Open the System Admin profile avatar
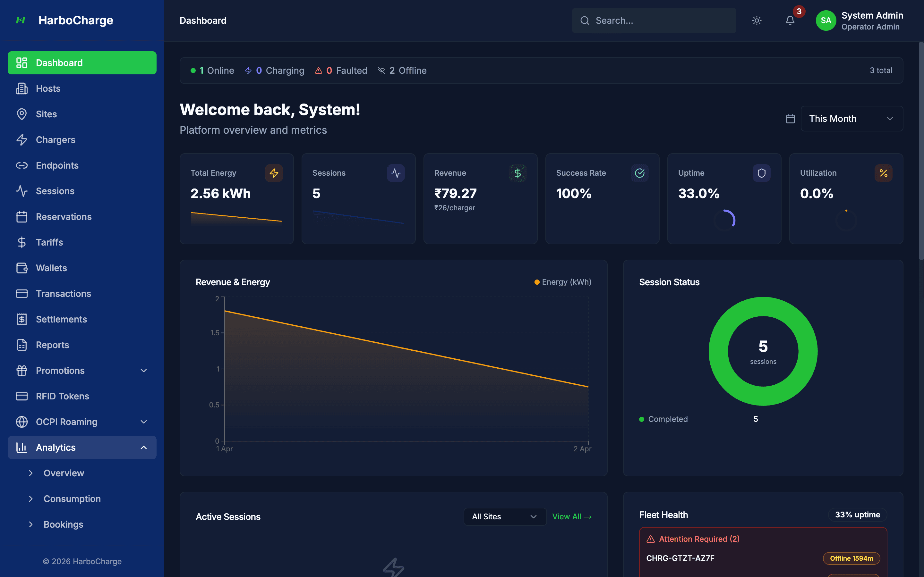 click(826, 21)
